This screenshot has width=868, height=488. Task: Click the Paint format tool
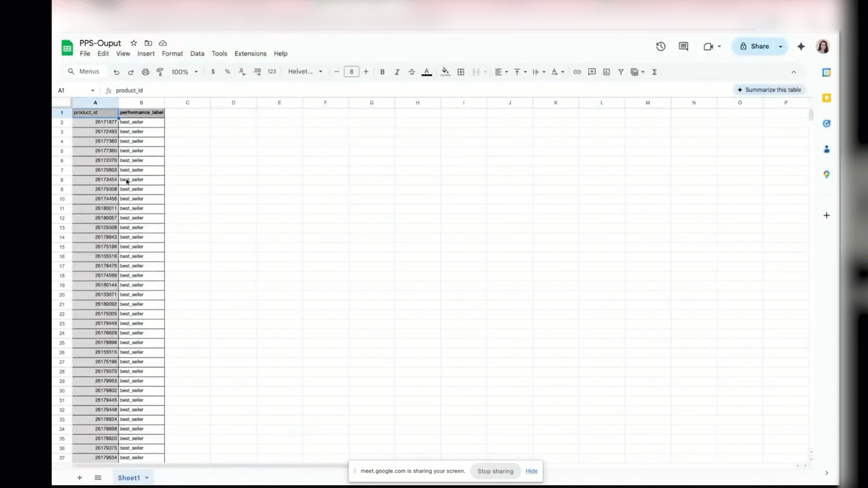(x=160, y=72)
